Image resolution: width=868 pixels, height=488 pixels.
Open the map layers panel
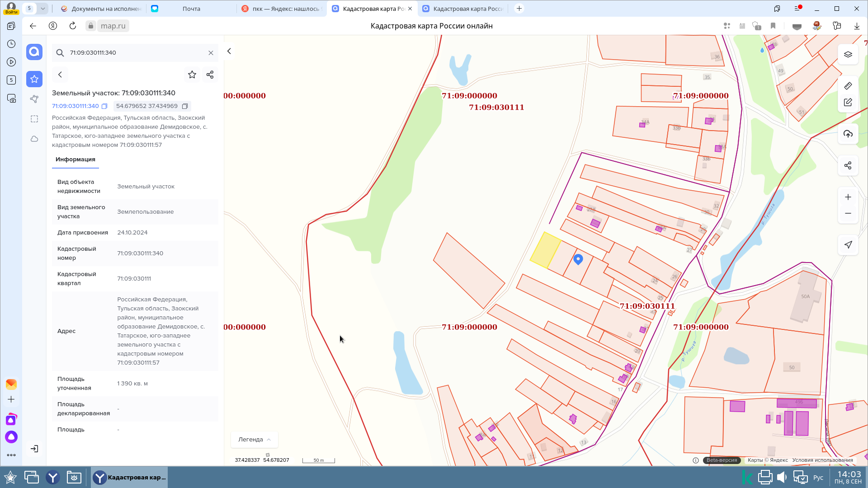[x=848, y=55]
